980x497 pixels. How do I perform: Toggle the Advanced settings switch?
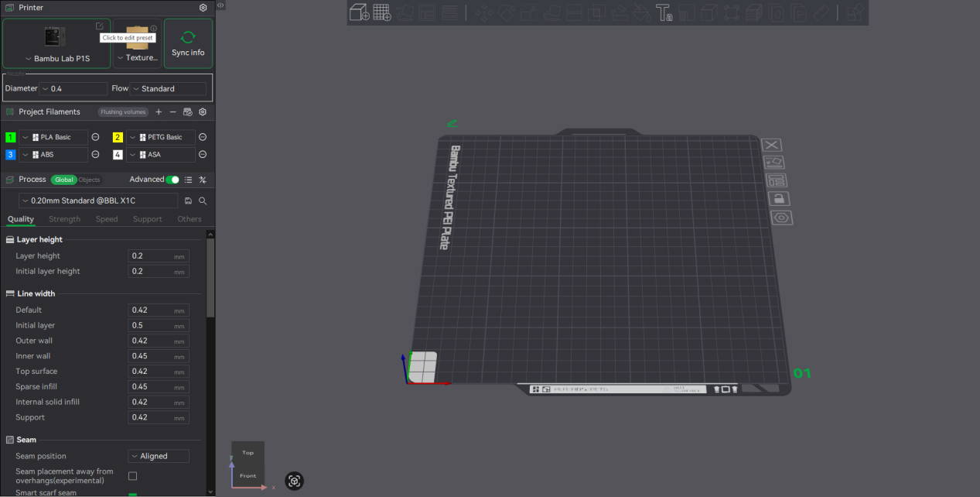click(172, 180)
